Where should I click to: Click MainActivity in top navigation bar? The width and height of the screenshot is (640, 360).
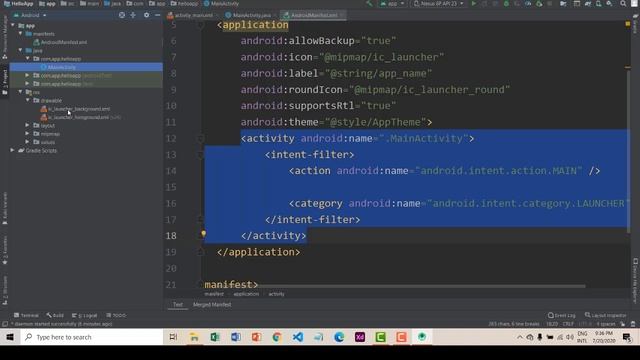(221, 4)
